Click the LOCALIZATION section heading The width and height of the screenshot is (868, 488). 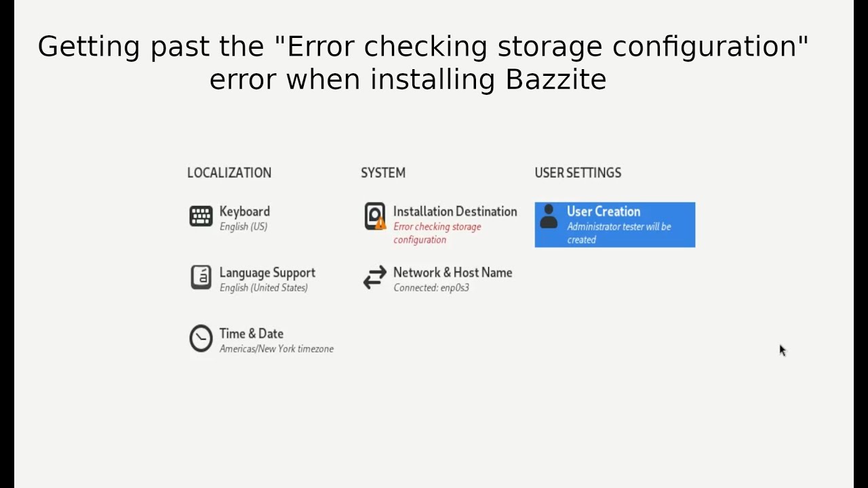click(229, 173)
